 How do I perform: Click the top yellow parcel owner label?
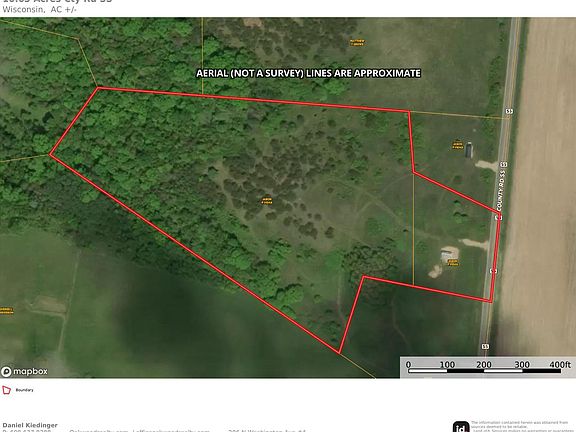click(357, 42)
